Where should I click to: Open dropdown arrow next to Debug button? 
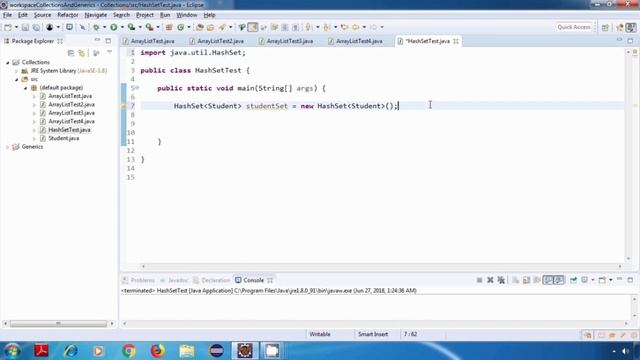point(104,27)
